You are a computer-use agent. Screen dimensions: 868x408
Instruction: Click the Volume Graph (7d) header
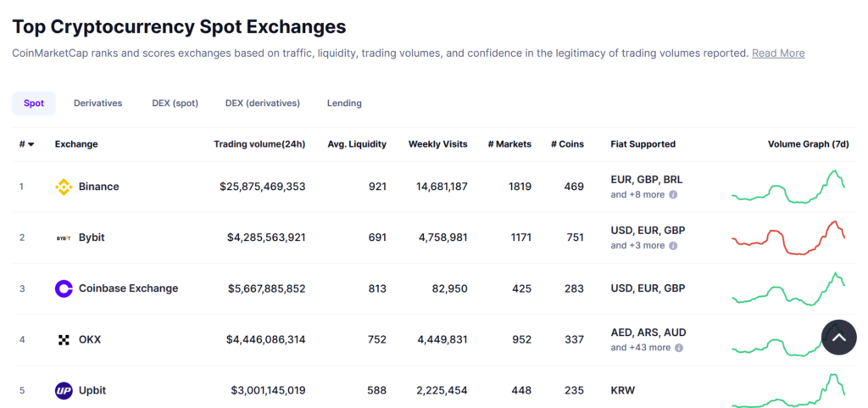[808, 144]
